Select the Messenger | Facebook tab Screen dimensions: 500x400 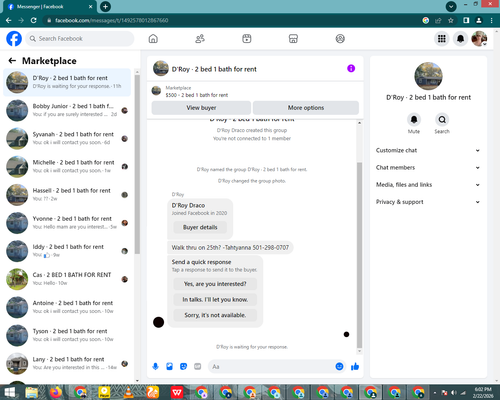tap(50, 7)
